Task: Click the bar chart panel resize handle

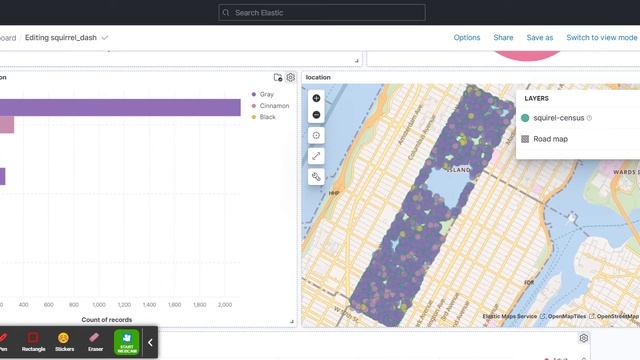Action: 292,322
